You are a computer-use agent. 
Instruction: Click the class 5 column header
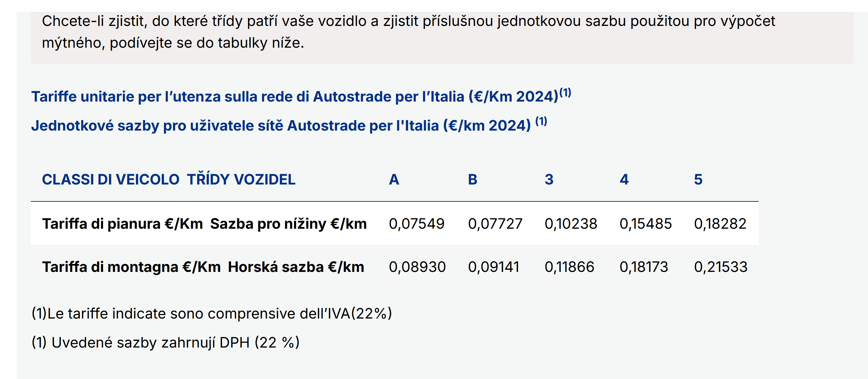pos(698,180)
